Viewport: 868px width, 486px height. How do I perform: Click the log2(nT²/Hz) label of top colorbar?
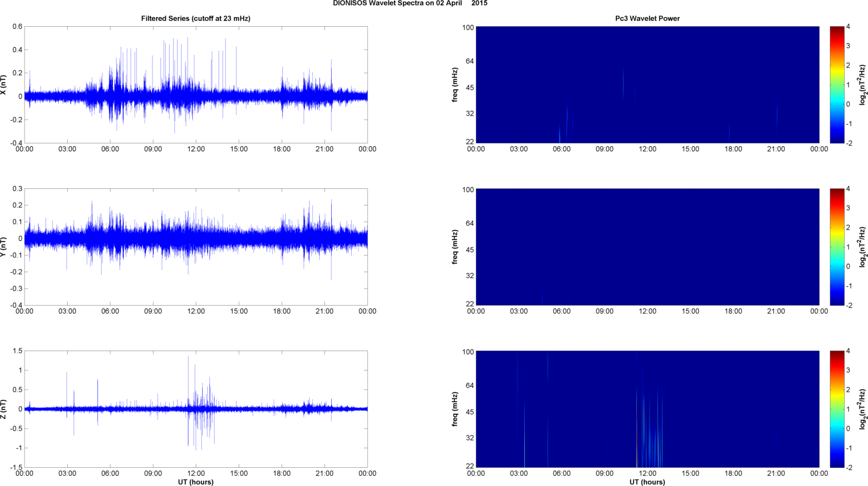tap(863, 85)
